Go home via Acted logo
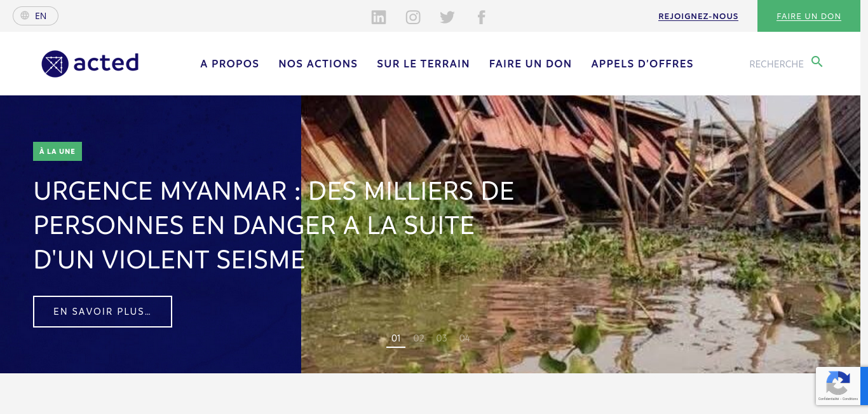This screenshot has height=414, width=868. (90, 64)
